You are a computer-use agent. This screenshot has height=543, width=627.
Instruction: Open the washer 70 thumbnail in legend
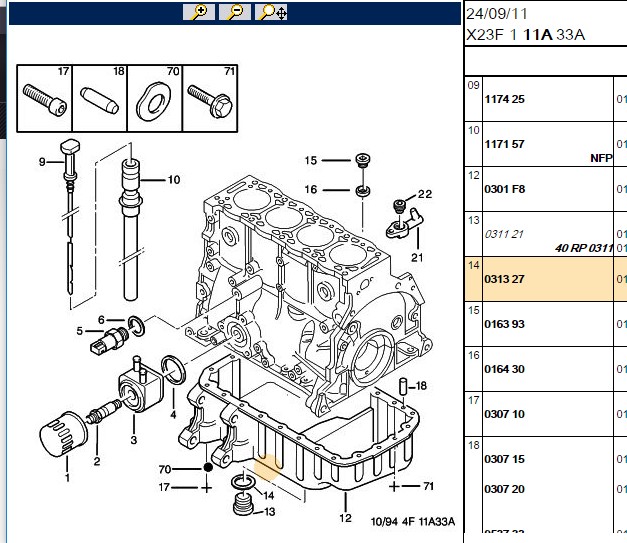click(x=154, y=98)
